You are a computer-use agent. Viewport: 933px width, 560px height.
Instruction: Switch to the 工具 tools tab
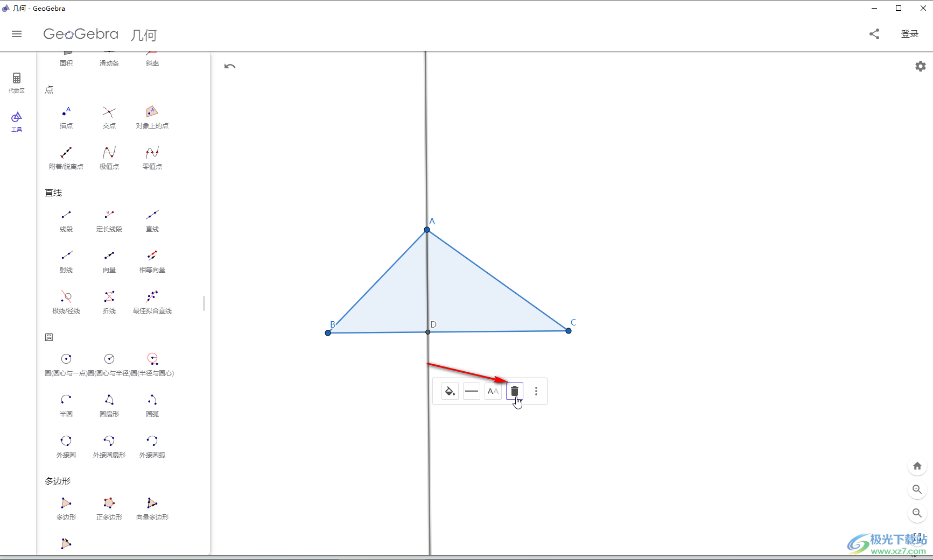pos(17,122)
